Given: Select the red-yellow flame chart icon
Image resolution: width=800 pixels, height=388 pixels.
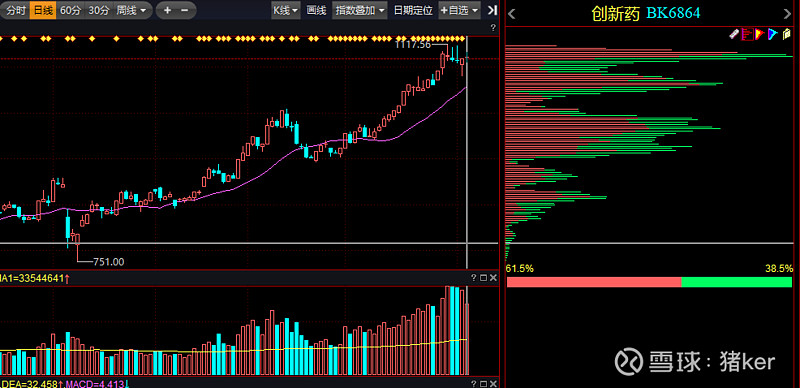Looking at the screenshot, I should [x=760, y=34].
